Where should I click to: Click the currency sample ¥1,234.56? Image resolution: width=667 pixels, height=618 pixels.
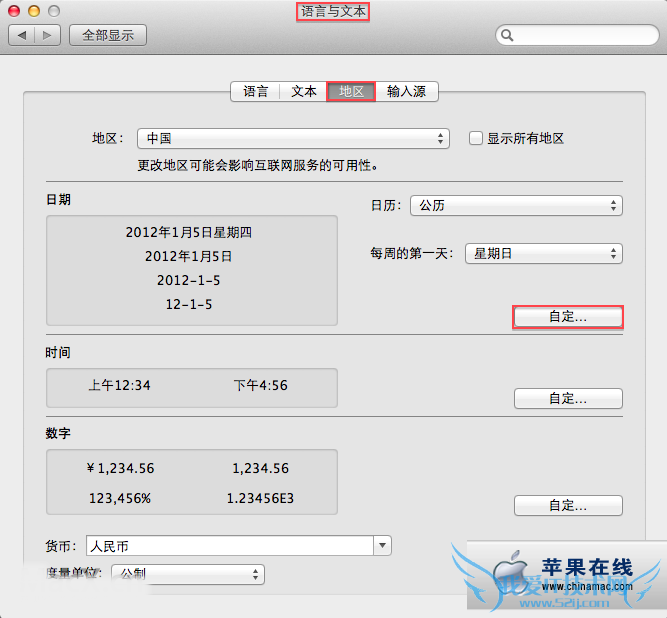(x=120, y=469)
